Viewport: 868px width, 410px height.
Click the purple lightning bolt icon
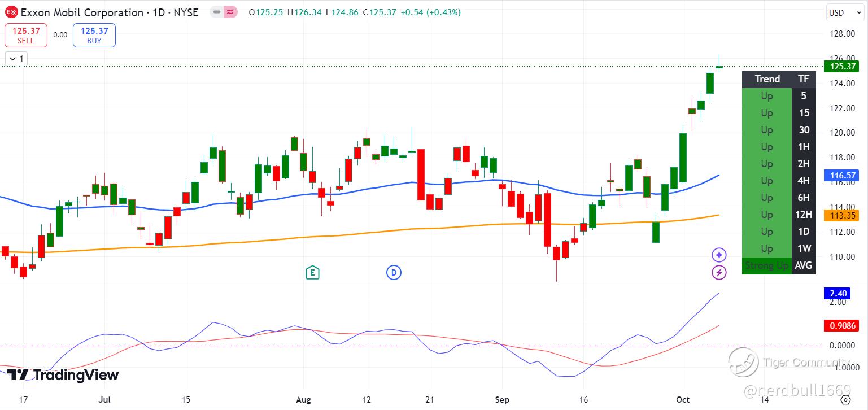pyautogui.click(x=719, y=273)
